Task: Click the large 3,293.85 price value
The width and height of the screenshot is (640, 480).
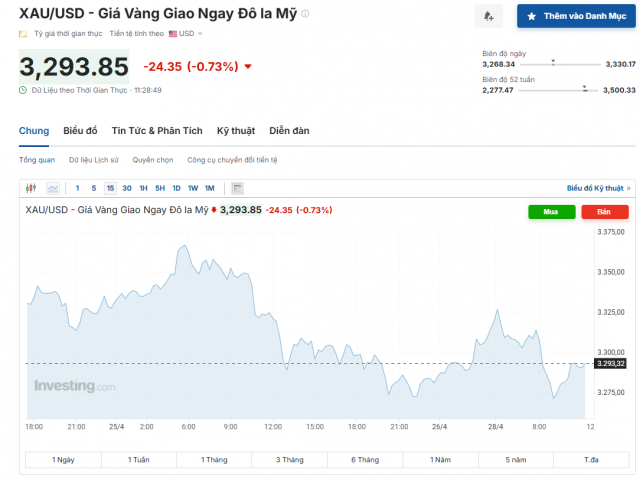Action: 74,67
